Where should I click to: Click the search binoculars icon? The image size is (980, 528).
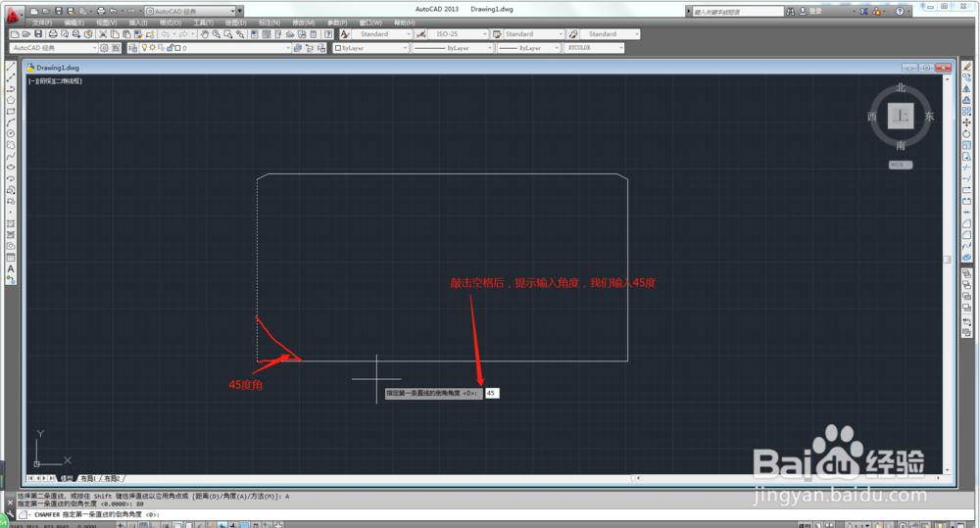pos(791,11)
